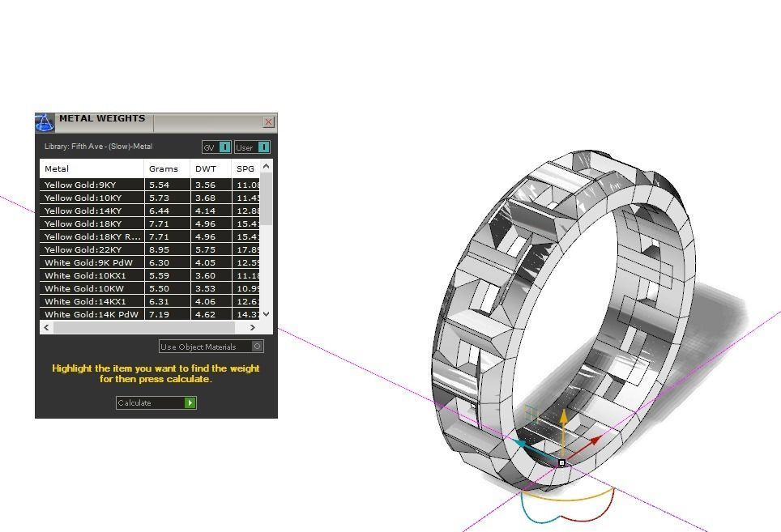The height and width of the screenshot is (532, 781).
Task: Close the Metal Weights panel
Action: click(x=268, y=121)
